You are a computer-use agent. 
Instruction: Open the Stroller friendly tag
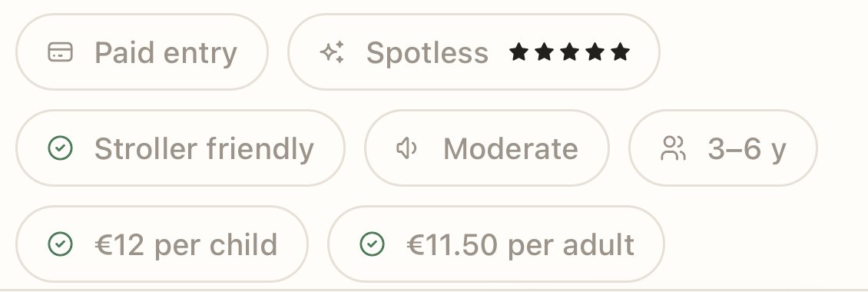181,148
